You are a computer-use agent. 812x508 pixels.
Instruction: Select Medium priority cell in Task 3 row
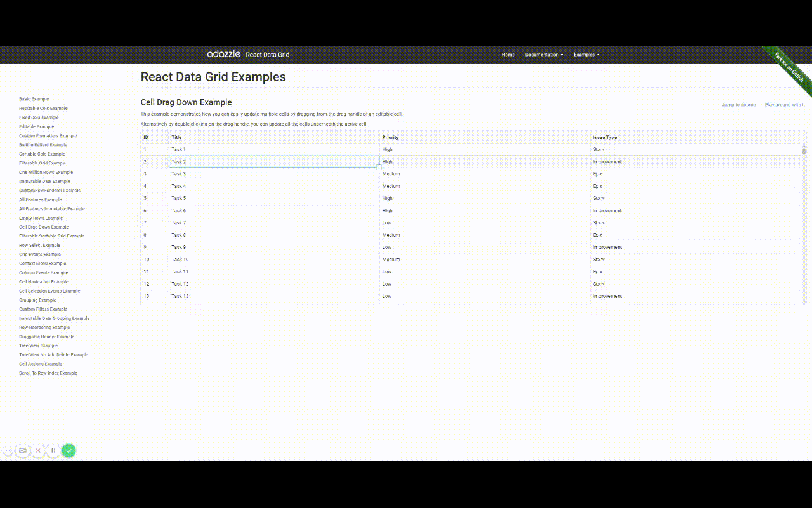(485, 174)
